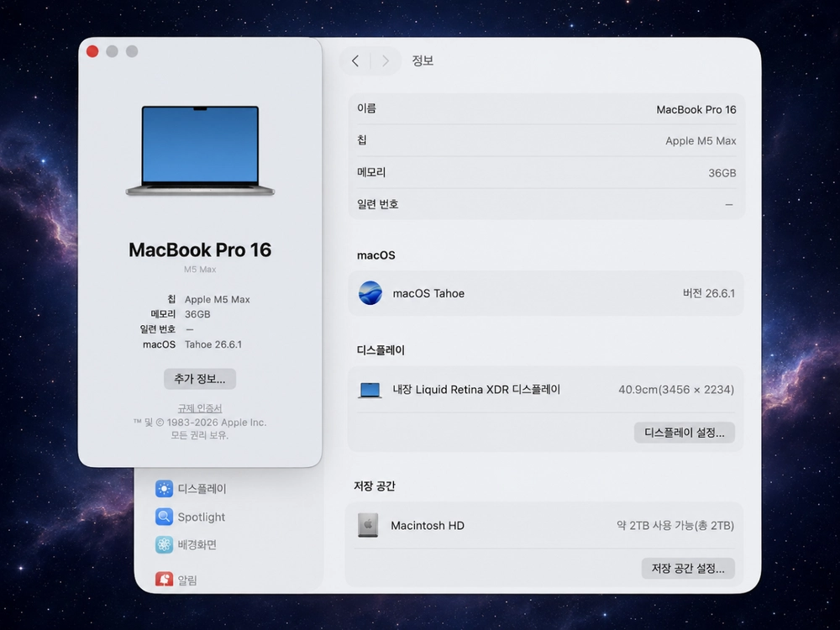Viewport: 840px width, 630px height.
Task: Open the Spotlight sidebar icon
Action: [164, 517]
